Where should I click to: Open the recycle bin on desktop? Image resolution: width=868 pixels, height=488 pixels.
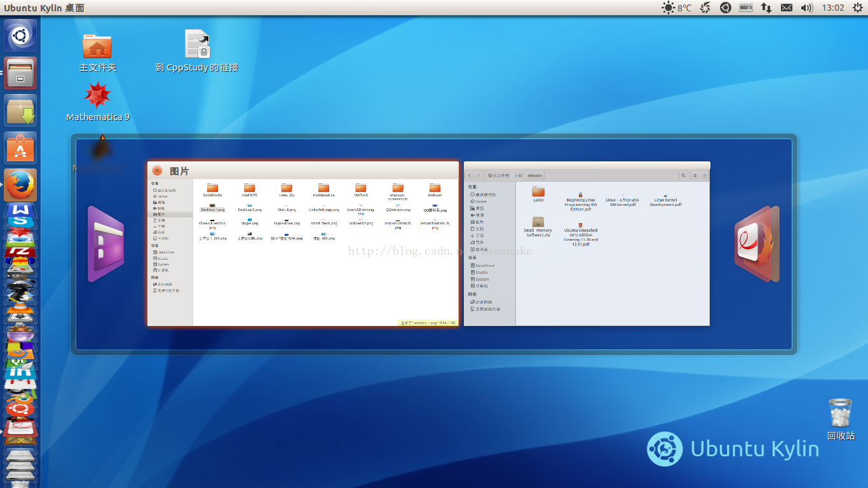pyautogui.click(x=840, y=413)
